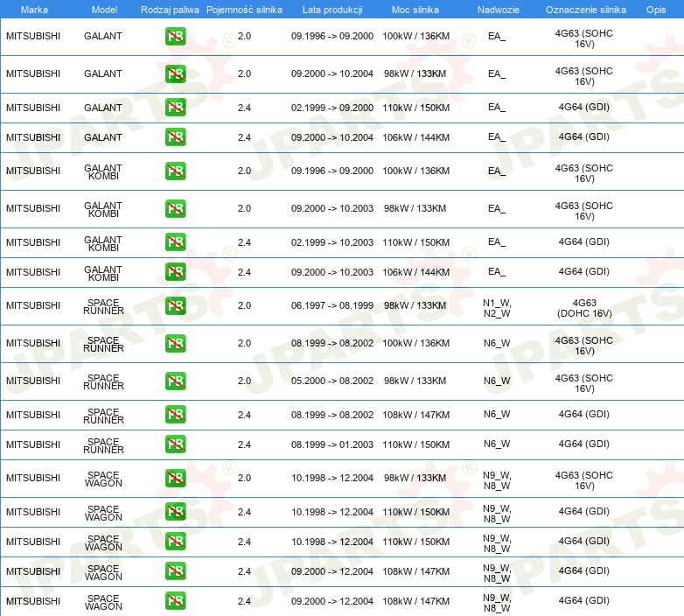Image resolution: width=684 pixels, height=616 pixels.
Task: Select the date range 02.1999 -> 10.2003
Action: 332,242
